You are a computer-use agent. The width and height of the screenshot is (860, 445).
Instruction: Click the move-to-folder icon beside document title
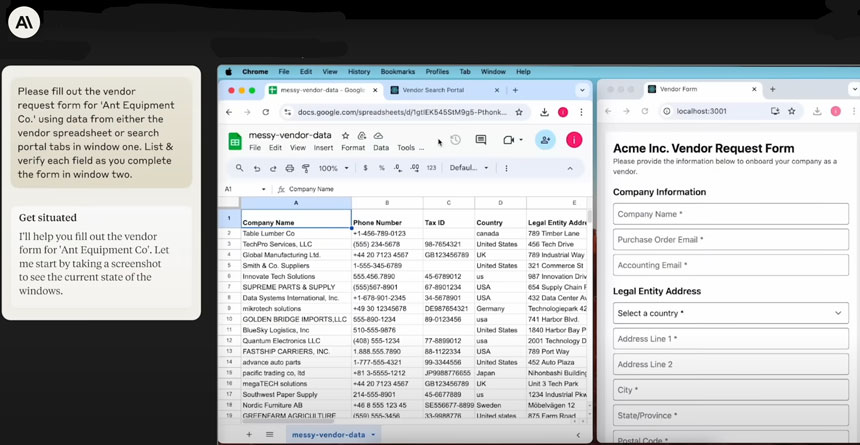tap(361, 136)
